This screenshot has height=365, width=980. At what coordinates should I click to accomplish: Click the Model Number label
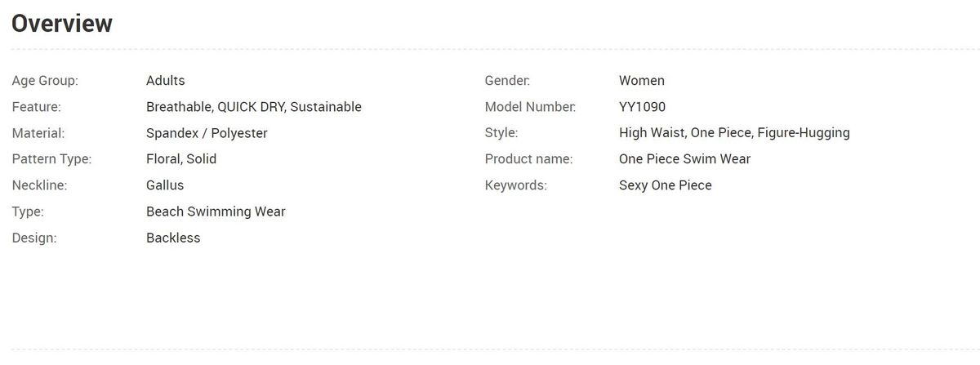530,107
